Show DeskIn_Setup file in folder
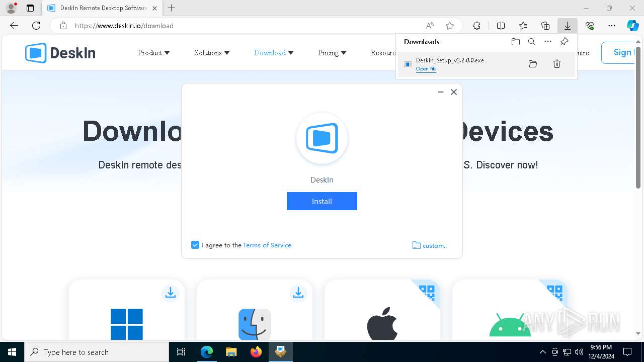This screenshot has width=644, height=362. [533, 64]
